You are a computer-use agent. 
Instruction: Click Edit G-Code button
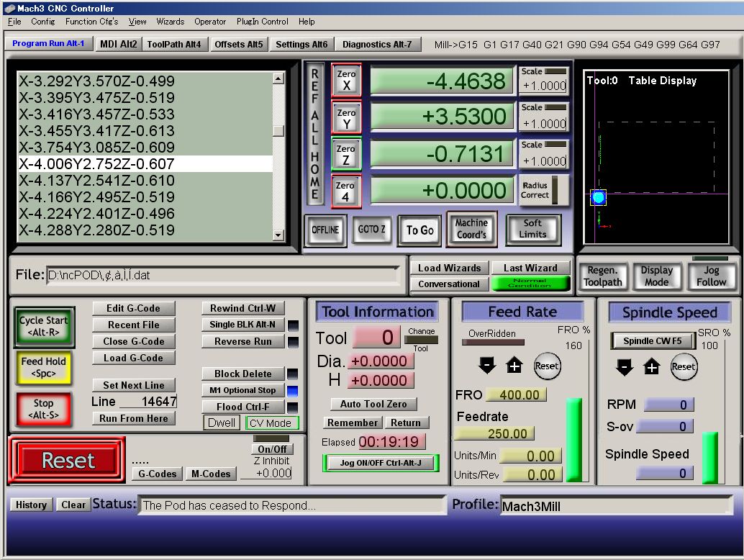click(x=133, y=308)
